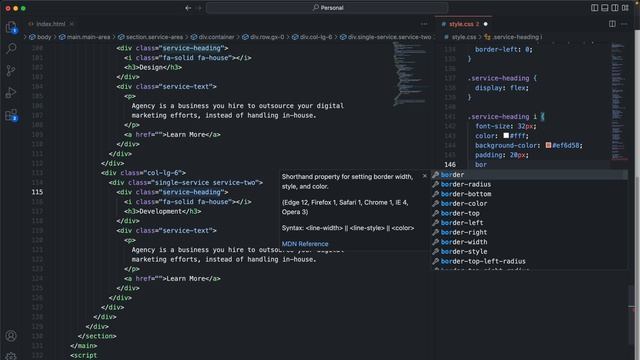Open the Accounts icon
Viewport: 640px width, 360px height.
11,336
